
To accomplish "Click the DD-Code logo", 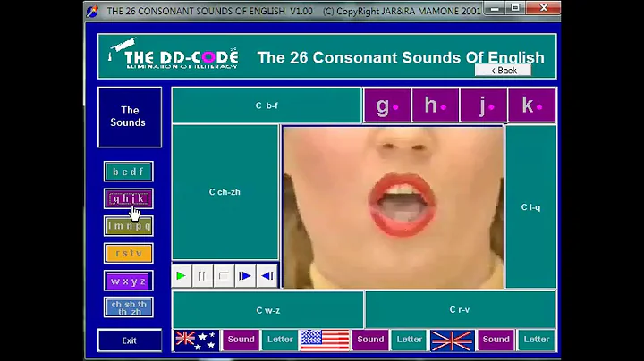I will [174, 55].
